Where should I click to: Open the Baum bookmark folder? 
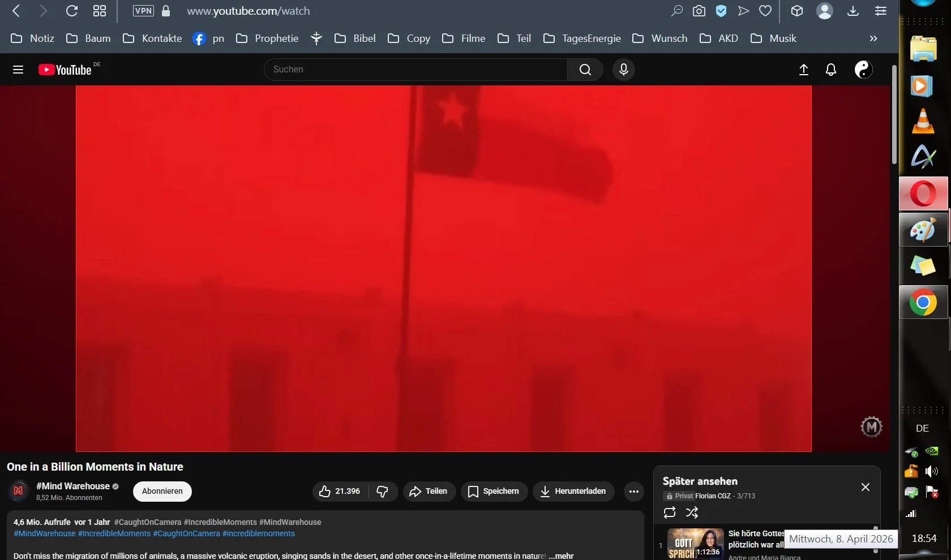point(88,38)
